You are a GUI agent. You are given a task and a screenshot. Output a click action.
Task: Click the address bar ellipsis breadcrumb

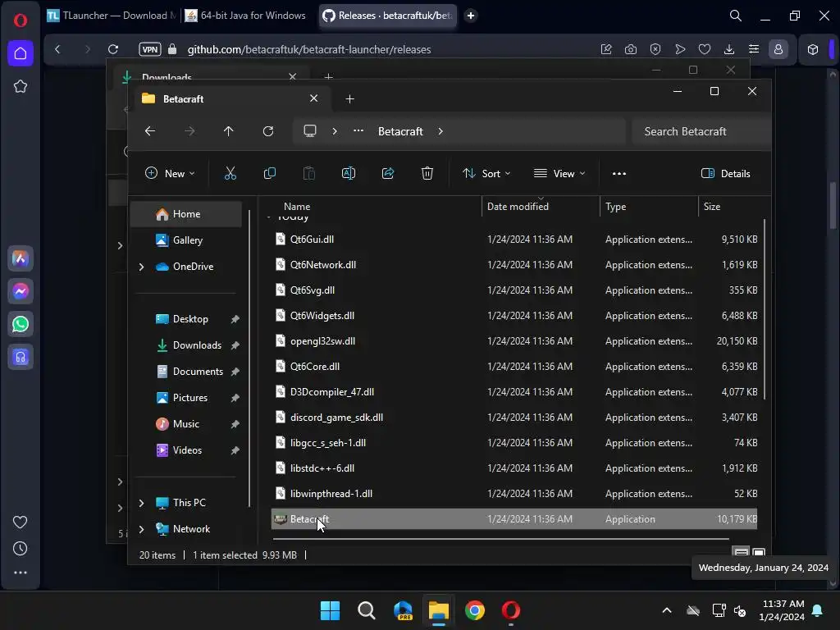click(x=358, y=130)
